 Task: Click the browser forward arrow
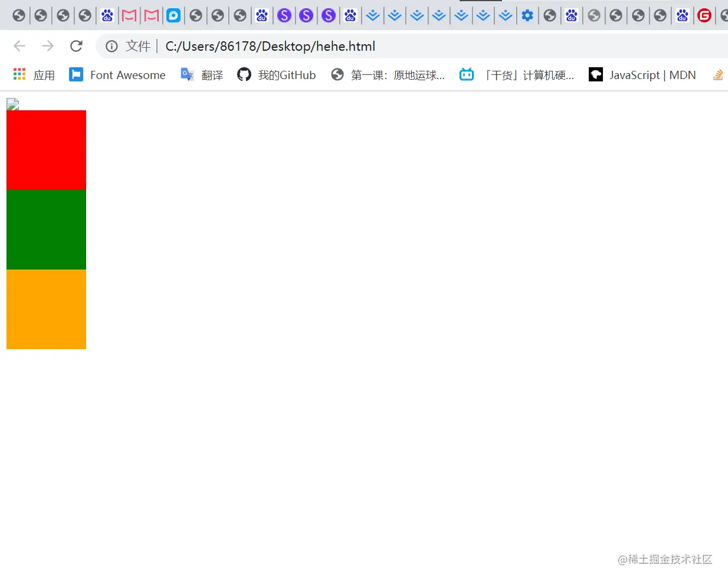pyautogui.click(x=48, y=46)
